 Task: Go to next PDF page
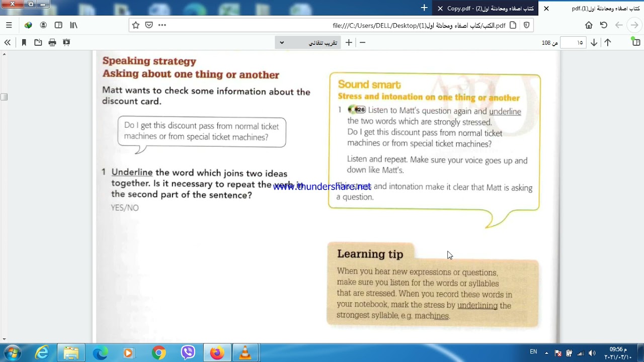pos(594,43)
